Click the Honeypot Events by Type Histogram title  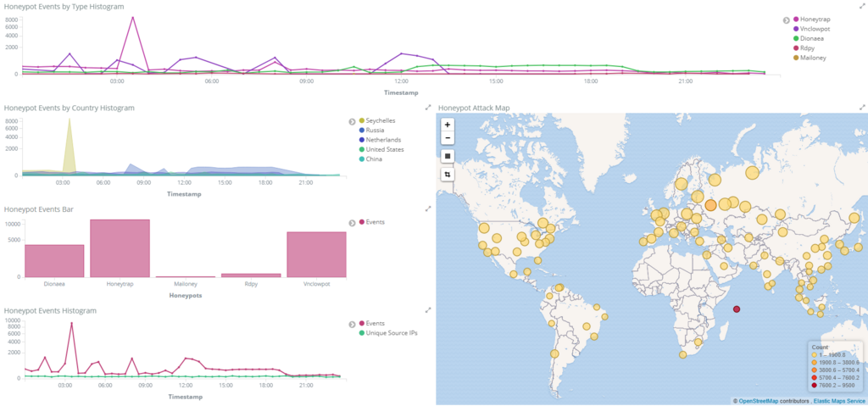point(64,7)
